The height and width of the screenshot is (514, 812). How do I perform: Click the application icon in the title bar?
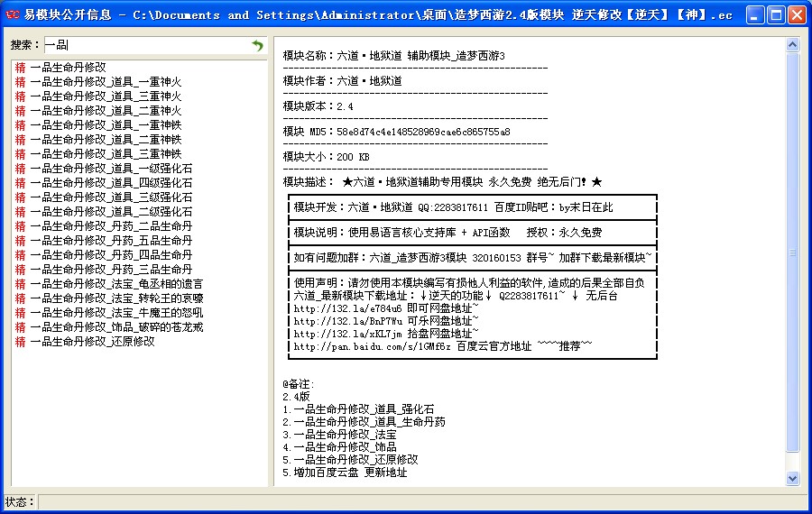[13, 15]
